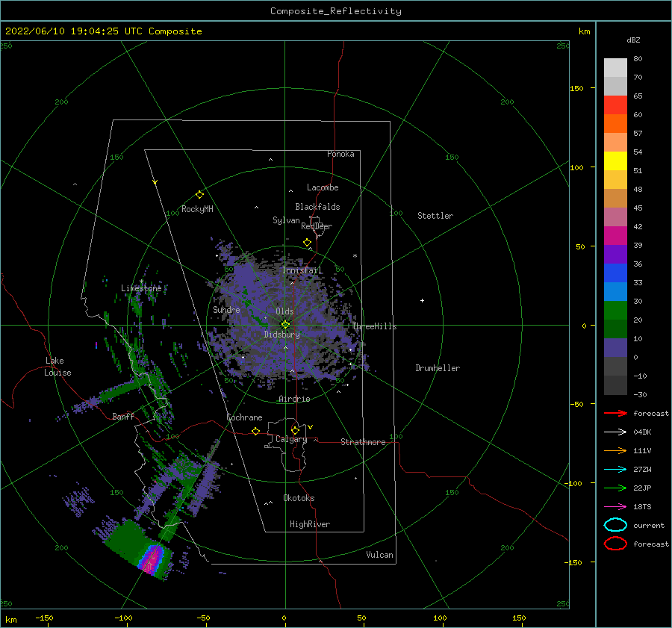Click the 'Drumheller' city label
672x628 pixels.
click(438, 368)
